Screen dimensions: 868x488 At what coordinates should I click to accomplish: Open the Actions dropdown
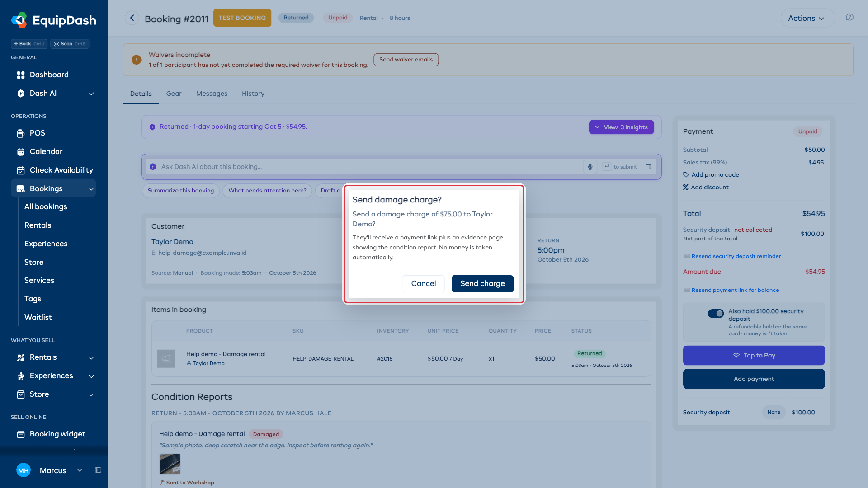click(x=807, y=18)
